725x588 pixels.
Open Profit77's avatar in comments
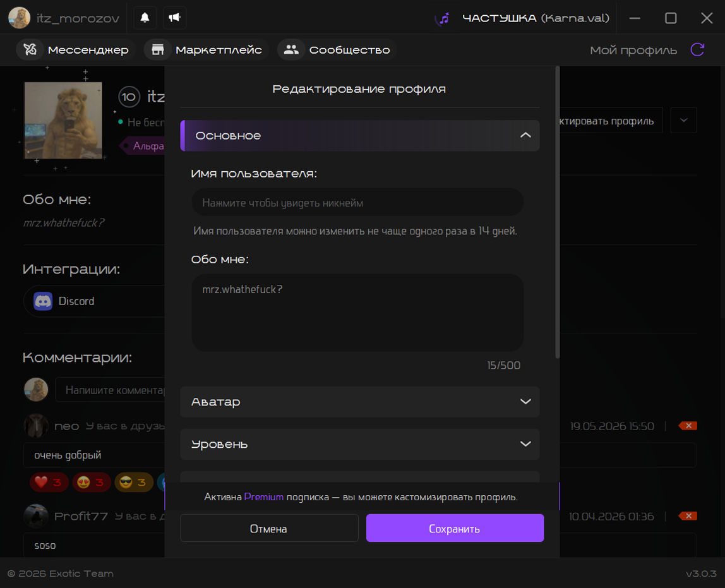tap(35, 516)
